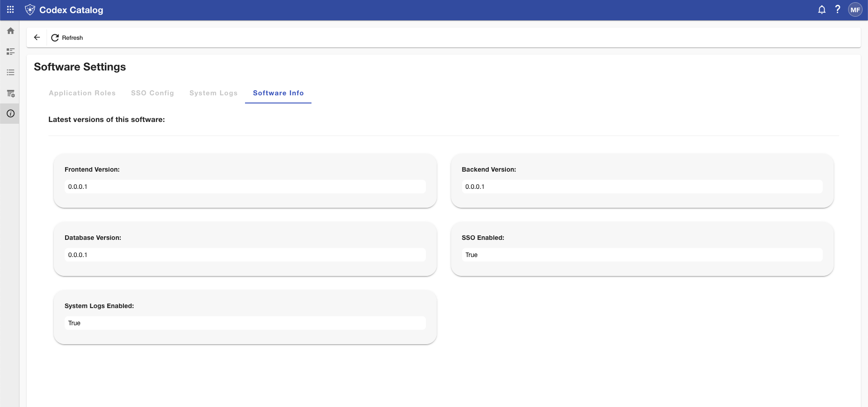Switch to the SSO Config tab
Screen dimensions: 868x407
coord(152,93)
